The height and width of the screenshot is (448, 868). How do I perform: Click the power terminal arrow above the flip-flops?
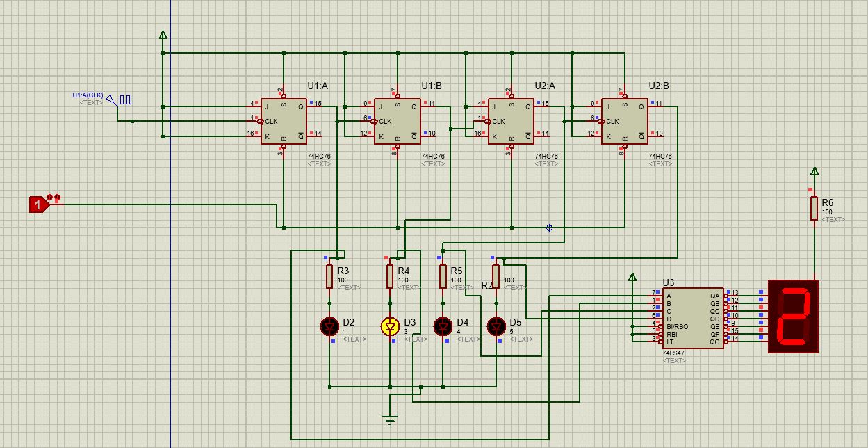[x=163, y=35]
